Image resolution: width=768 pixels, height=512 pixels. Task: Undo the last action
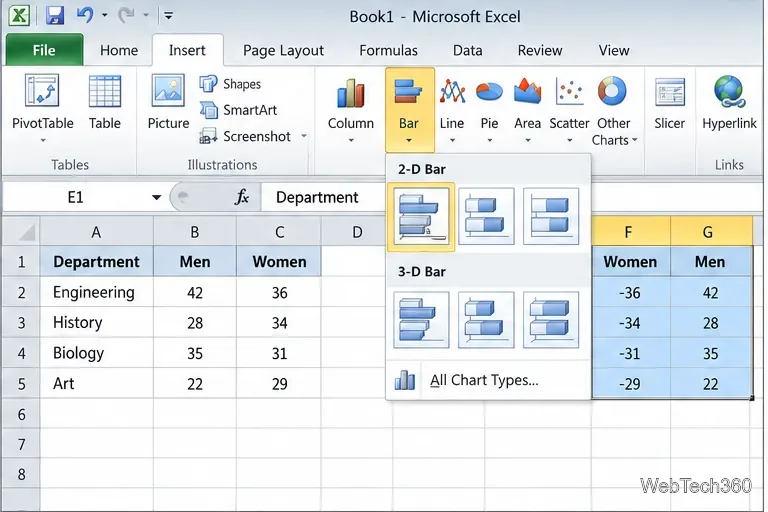tap(85, 16)
